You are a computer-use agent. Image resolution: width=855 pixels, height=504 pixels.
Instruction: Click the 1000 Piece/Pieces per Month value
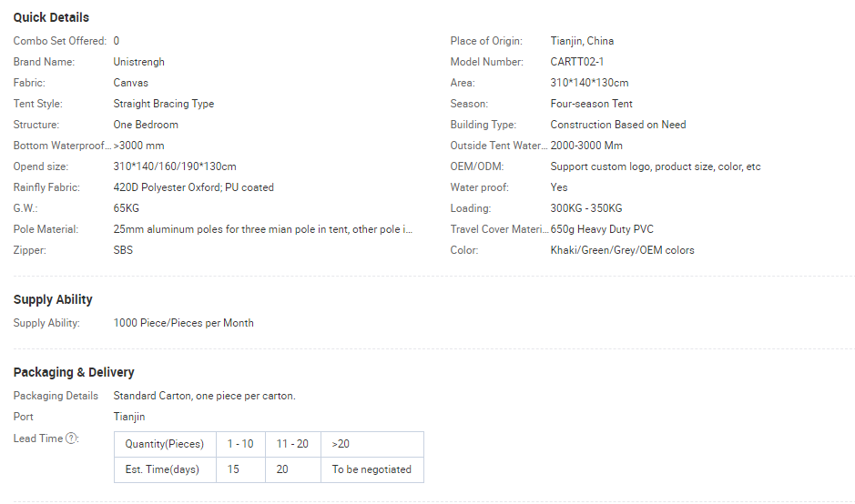tap(183, 323)
